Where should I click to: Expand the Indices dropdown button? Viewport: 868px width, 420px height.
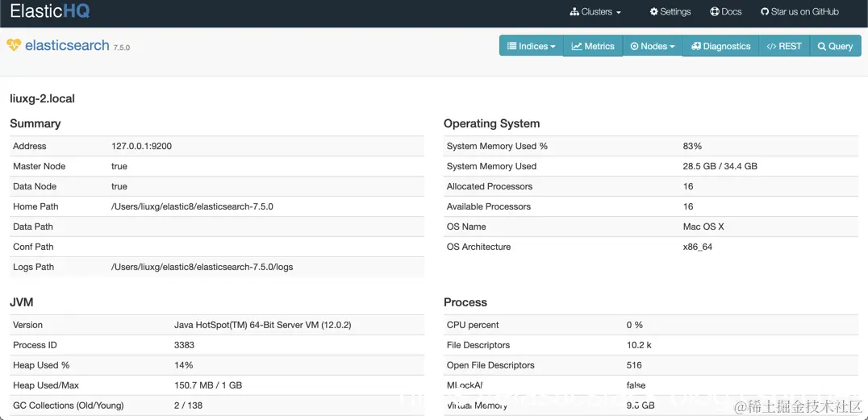(532, 46)
